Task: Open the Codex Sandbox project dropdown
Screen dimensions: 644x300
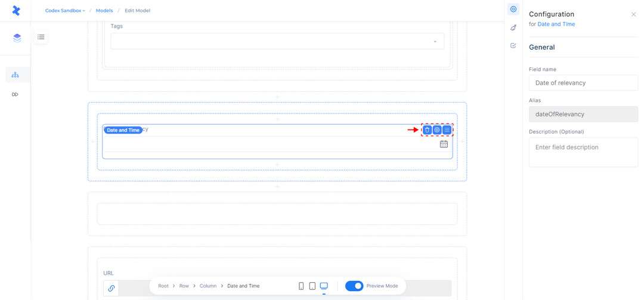Action: [x=65, y=11]
